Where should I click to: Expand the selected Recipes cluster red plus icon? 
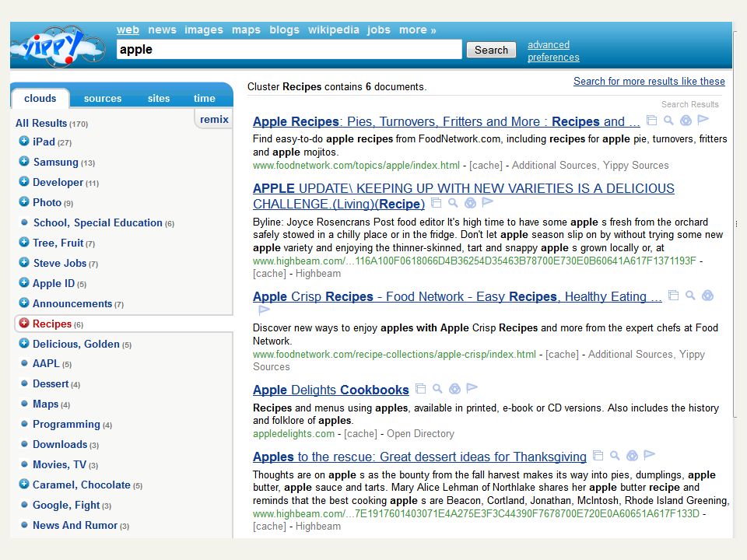click(24, 323)
